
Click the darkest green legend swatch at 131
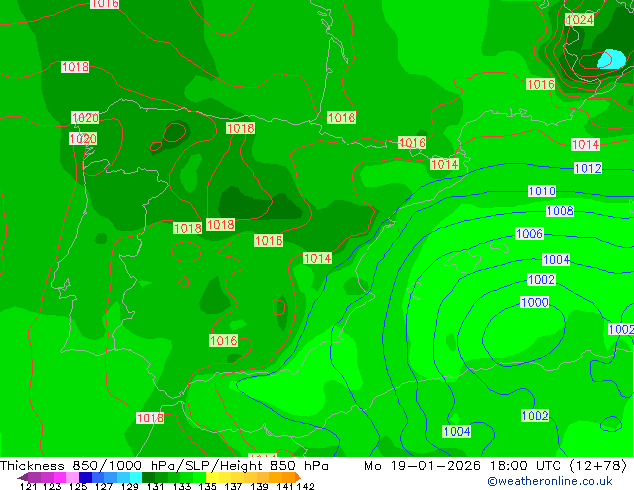(148, 477)
